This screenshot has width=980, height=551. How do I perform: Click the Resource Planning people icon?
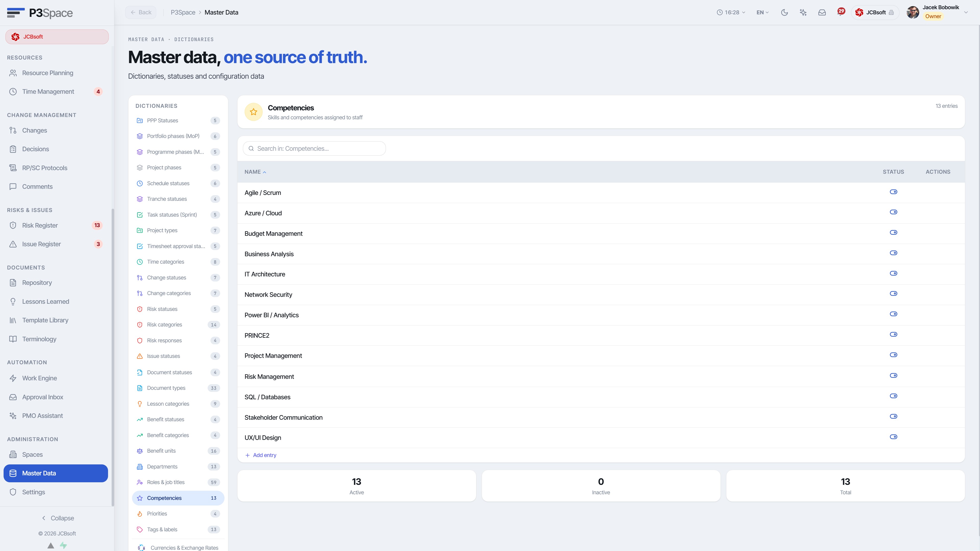[13, 73]
